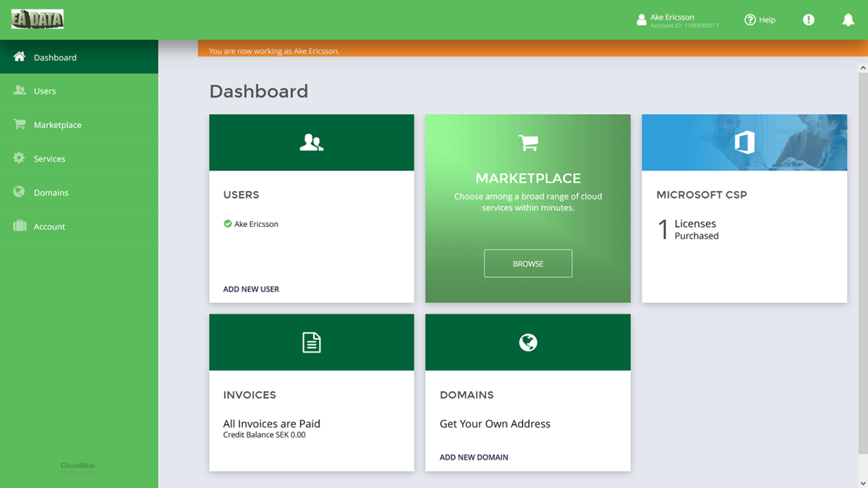
Task: Open the notifications bell icon
Action: (x=848, y=20)
